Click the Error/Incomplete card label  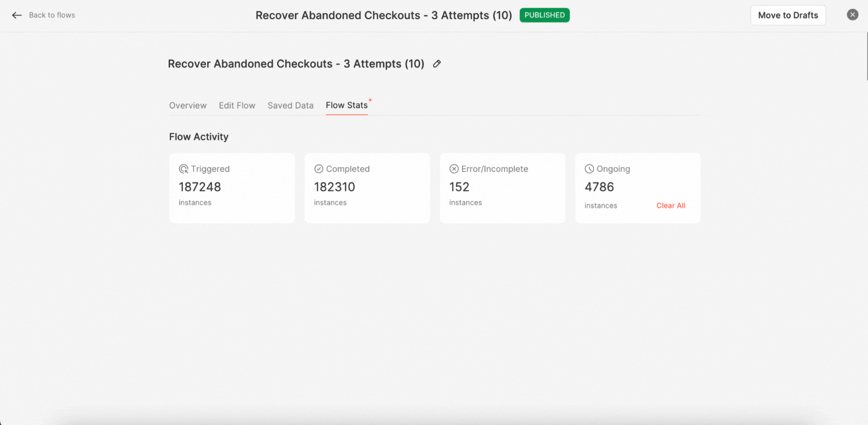(x=494, y=169)
